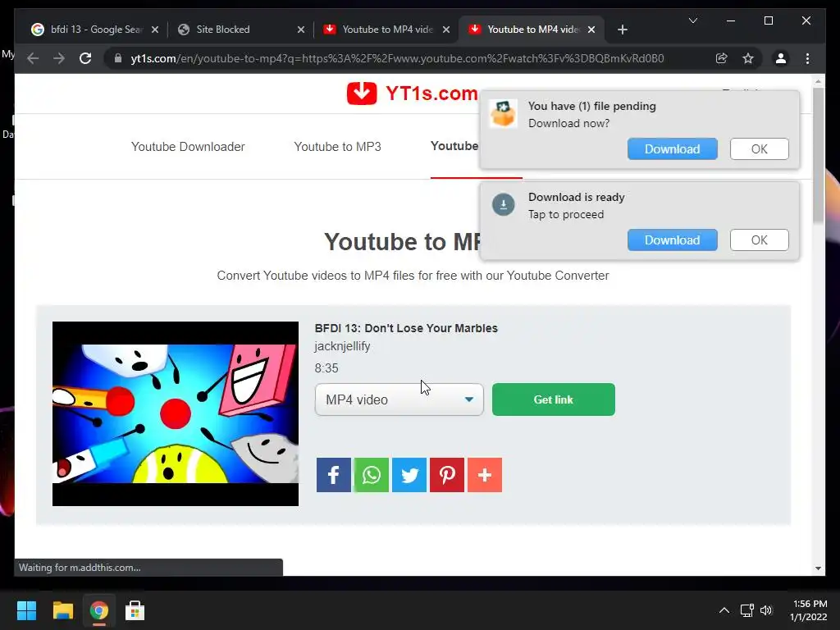This screenshot has height=630, width=840.
Task: Click the scrollbar up arrow
Action: 818,81
